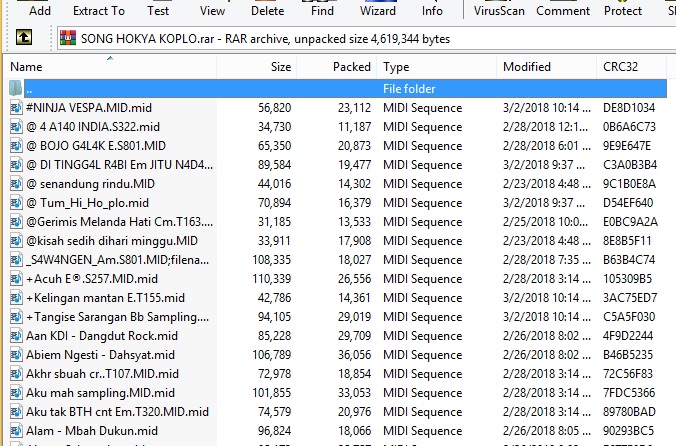The width and height of the screenshot is (676, 446).
Task: Run VirusScan from the toolbar
Action: pos(499,10)
